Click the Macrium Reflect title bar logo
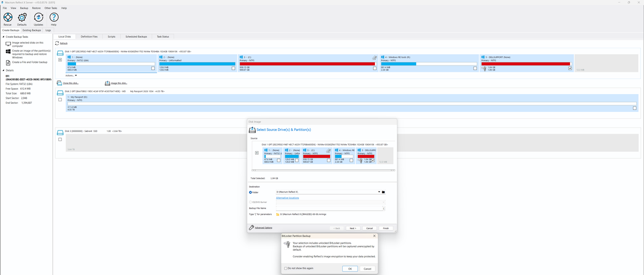The image size is (644, 275). 3,3
